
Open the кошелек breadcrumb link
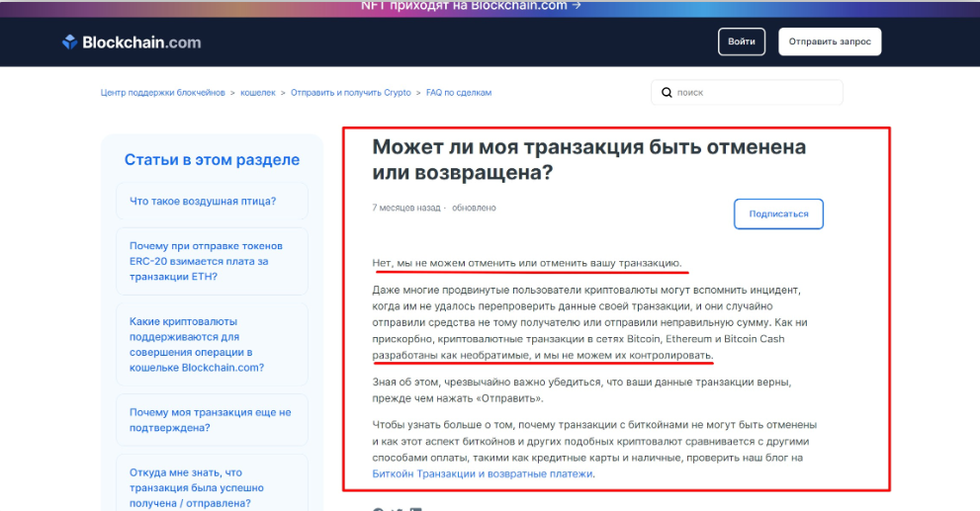pyautogui.click(x=257, y=93)
